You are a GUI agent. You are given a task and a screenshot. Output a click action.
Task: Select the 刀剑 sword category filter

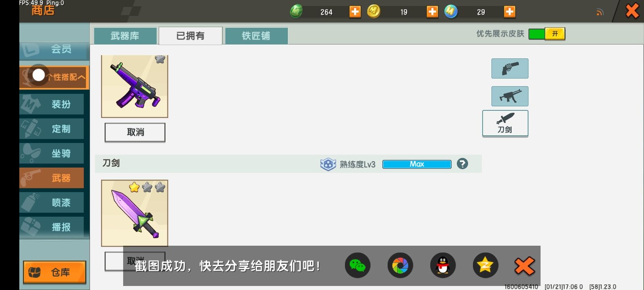[x=505, y=124]
